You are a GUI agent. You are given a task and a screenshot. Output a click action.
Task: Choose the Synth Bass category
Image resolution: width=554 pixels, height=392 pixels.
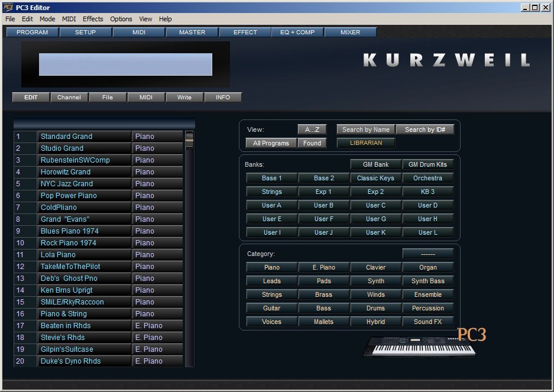pos(428,280)
